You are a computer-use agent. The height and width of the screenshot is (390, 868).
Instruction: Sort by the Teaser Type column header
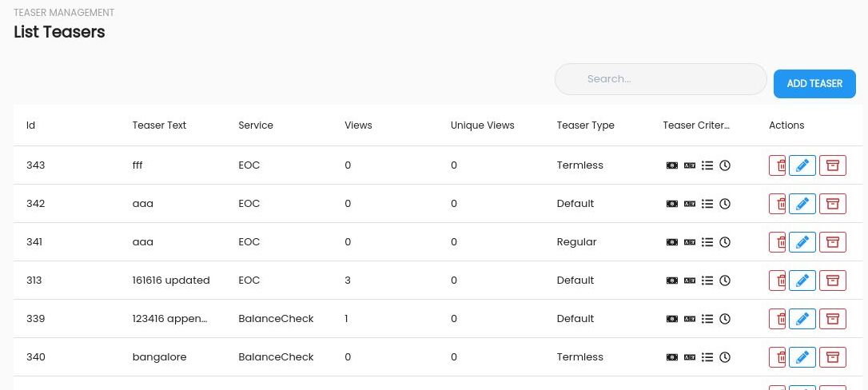point(586,125)
